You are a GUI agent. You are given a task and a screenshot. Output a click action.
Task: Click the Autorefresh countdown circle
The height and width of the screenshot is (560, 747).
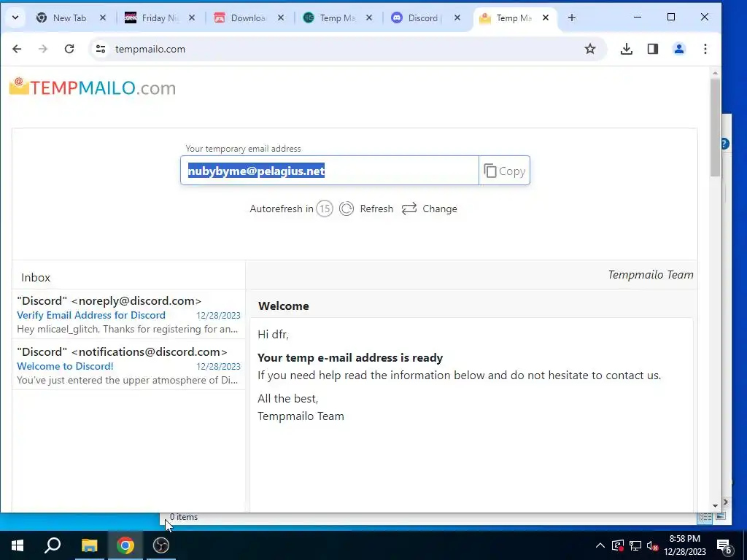(325, 209)
